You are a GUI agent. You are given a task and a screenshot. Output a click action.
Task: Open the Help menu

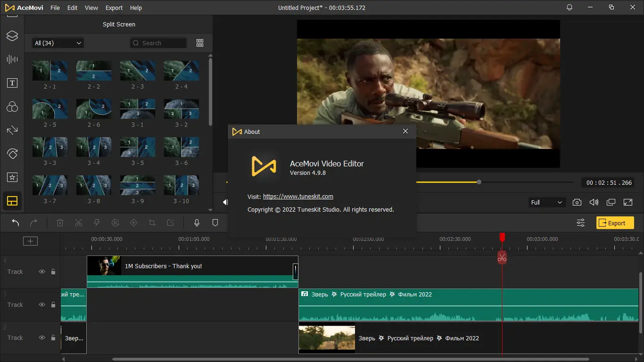[x=136, y=8]
